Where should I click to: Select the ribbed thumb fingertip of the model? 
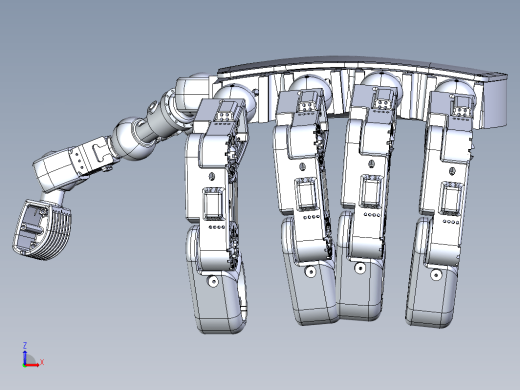42,230
